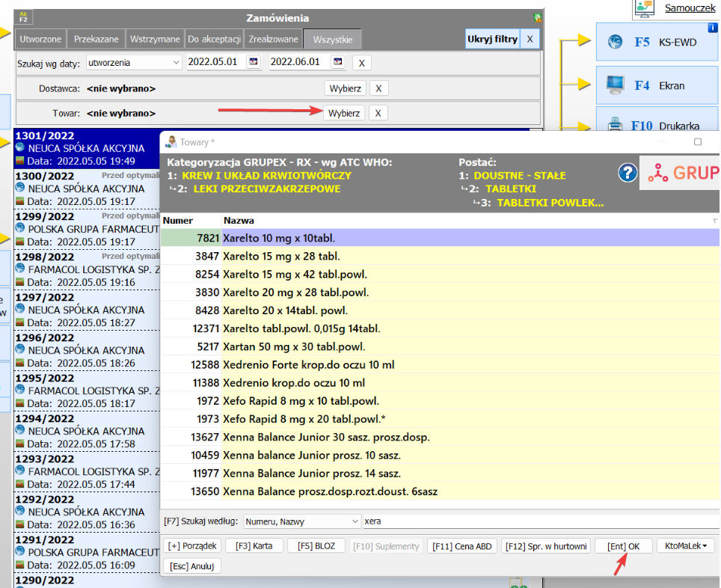Click the Alt F2 icon in Zamówienia header
721x588 pixels.
pyautogui.click(x=23, y=17)
